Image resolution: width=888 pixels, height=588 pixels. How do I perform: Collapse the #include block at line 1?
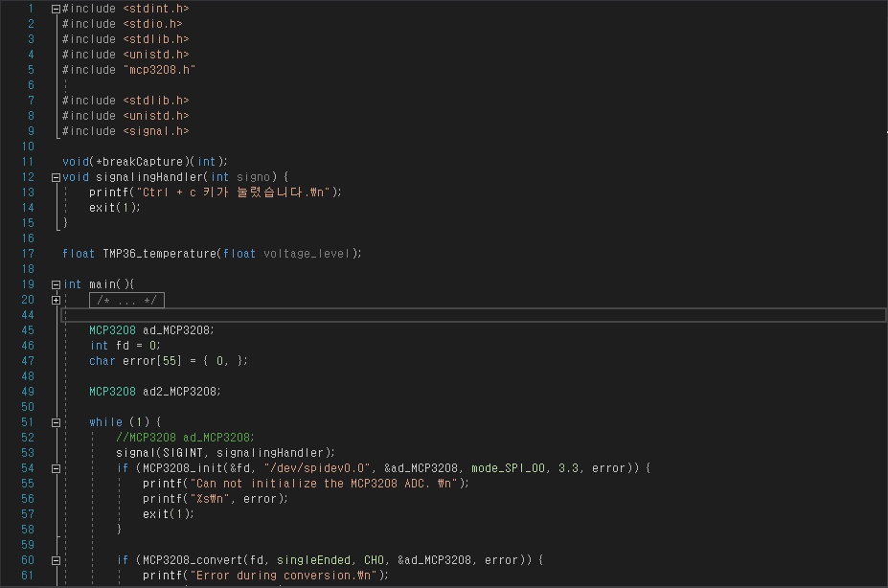(x=56, y=9)
